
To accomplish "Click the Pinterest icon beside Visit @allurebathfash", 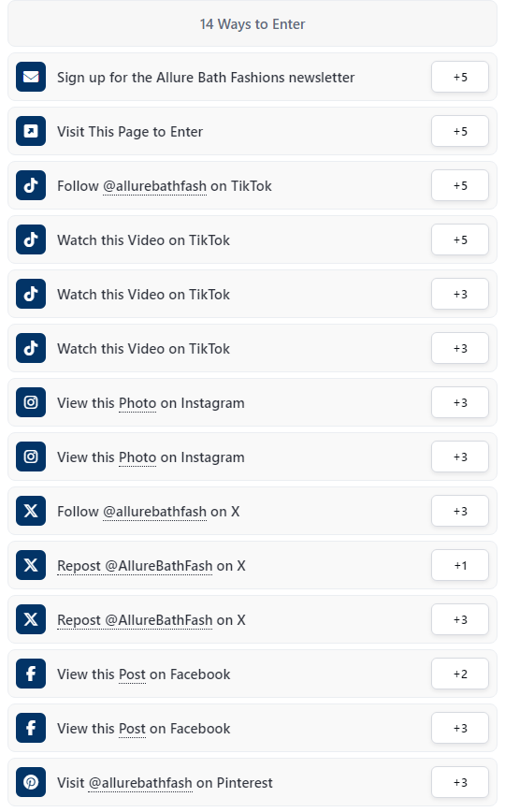I will [x=31, y=782].
